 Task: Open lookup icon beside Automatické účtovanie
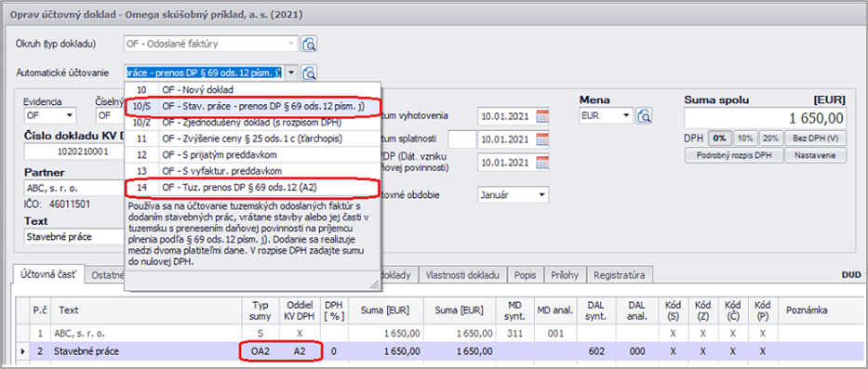[x=309, y=72]
